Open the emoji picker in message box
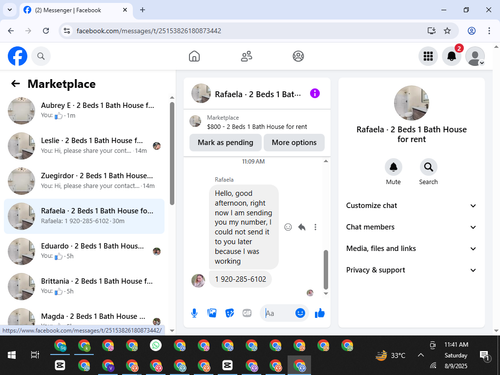Screen dimensions: 500x375 pos(300,313)
